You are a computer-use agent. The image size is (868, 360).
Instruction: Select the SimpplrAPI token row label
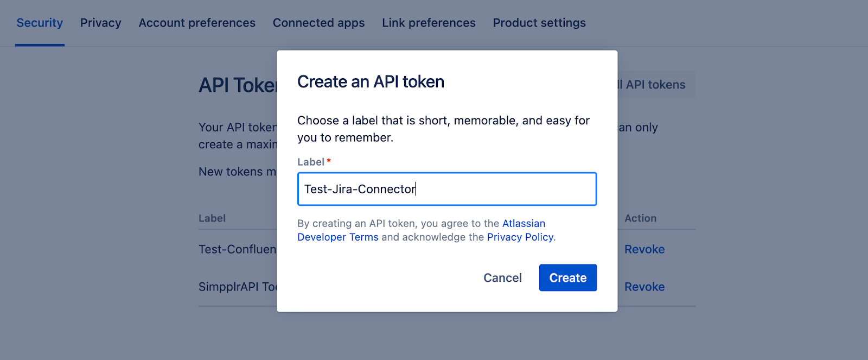coord(238,287)
